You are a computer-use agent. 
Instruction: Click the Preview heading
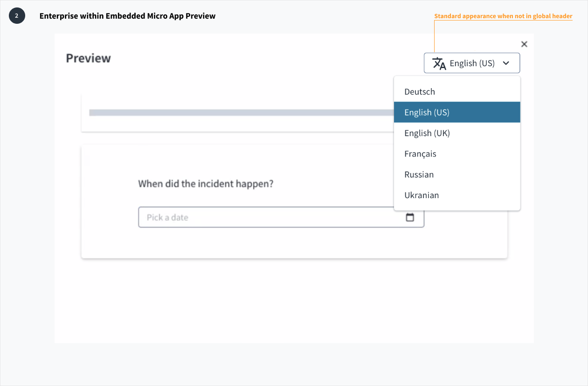click(x=88, y=58)
